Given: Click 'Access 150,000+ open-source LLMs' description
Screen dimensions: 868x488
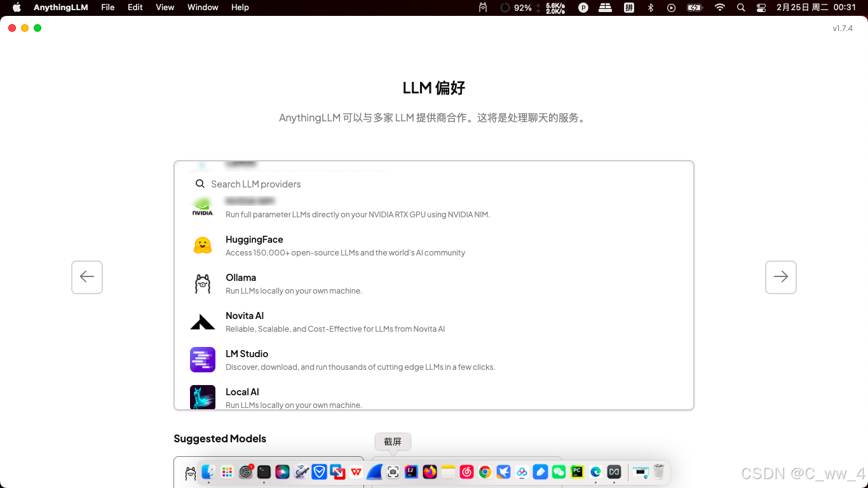Looking at the screenshot, I should tap(346, 253).
